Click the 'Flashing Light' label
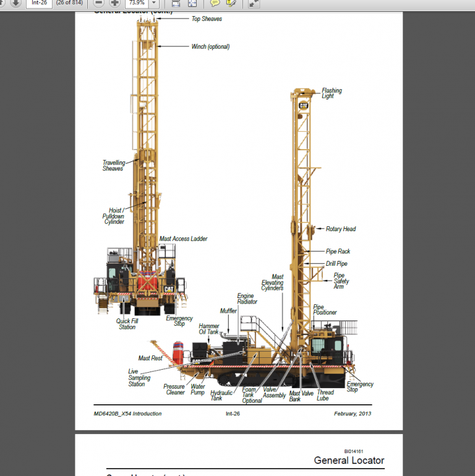 (332, 93)
